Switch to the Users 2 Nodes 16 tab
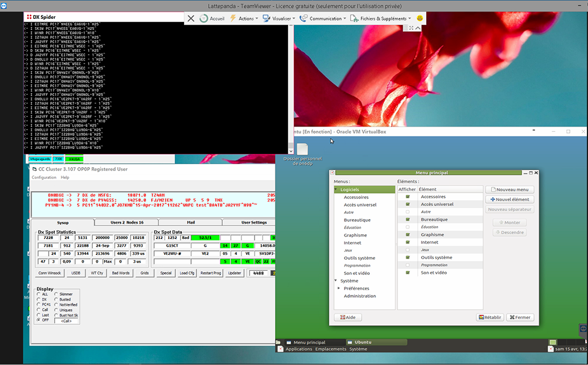This screenshot has height=365, width=588. tap(127, 223)
